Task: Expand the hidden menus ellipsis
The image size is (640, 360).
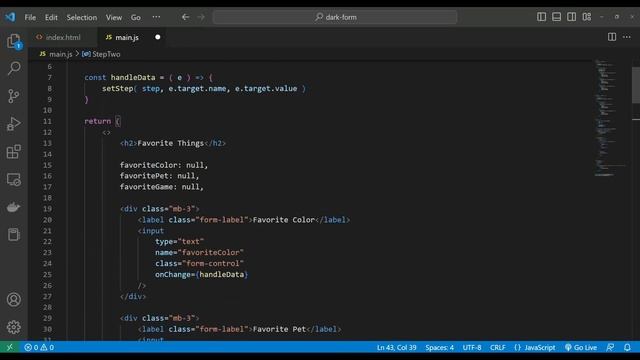Action: (x=156, y=17)
